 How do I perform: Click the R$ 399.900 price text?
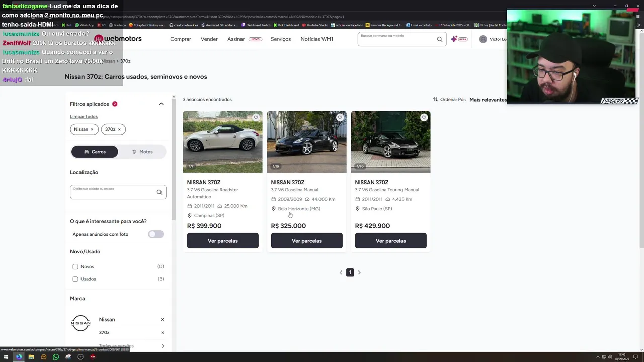204,226
